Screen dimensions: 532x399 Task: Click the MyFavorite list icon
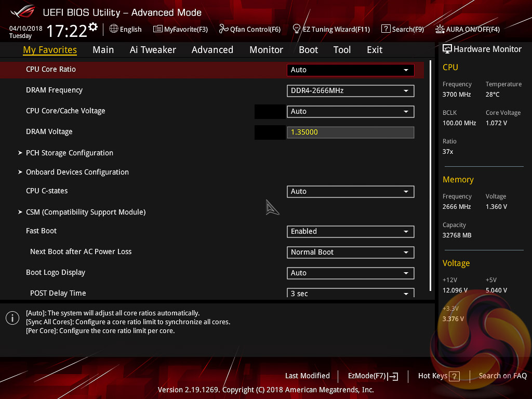pyautogui.click(x=158, y=29)
